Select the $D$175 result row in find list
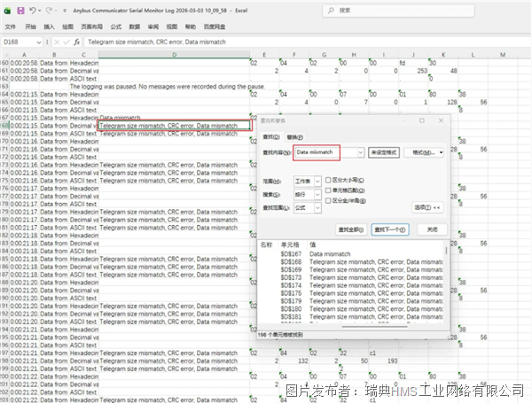This screenshot has height=403, width=532. [352, 293]
